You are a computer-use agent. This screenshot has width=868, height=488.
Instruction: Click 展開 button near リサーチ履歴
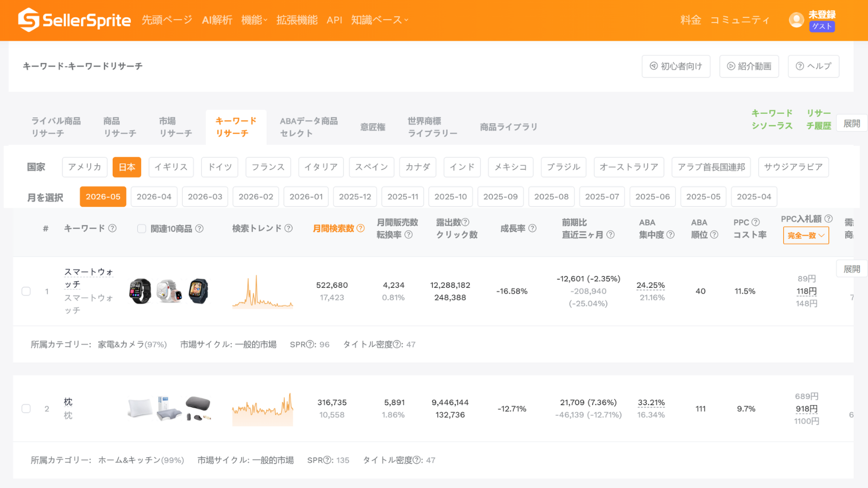(852, 124)
